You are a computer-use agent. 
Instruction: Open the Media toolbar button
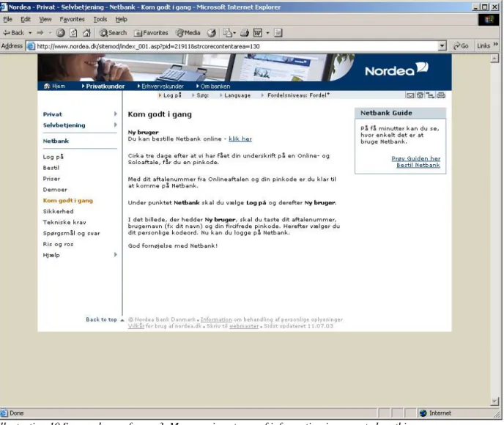point(188,33)
